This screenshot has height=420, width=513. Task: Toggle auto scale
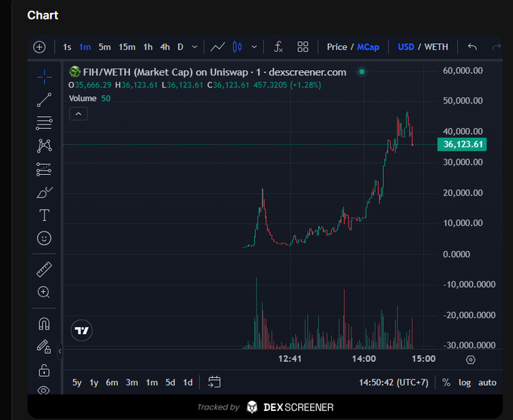coord(487,382)
